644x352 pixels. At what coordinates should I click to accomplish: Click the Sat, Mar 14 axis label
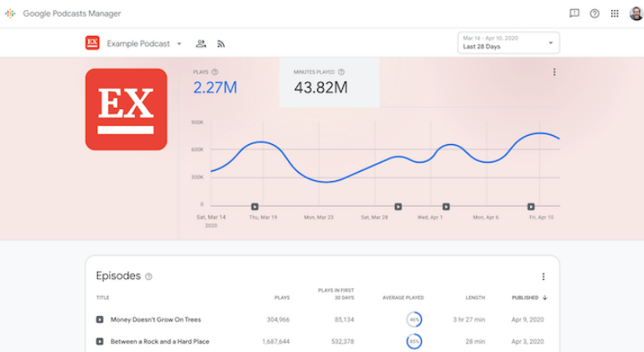tap(211, 221)
